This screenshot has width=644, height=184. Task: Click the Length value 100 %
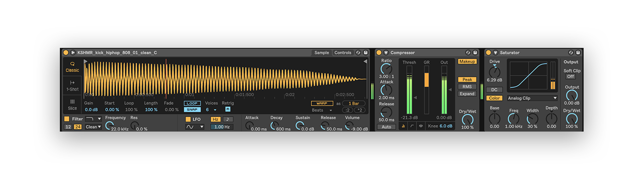(x=151, y=109)
